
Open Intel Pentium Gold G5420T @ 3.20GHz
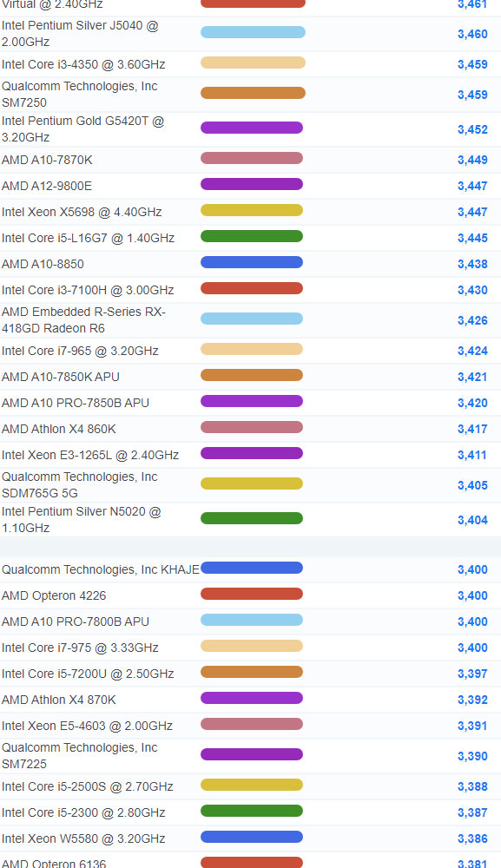coord(83,129)
